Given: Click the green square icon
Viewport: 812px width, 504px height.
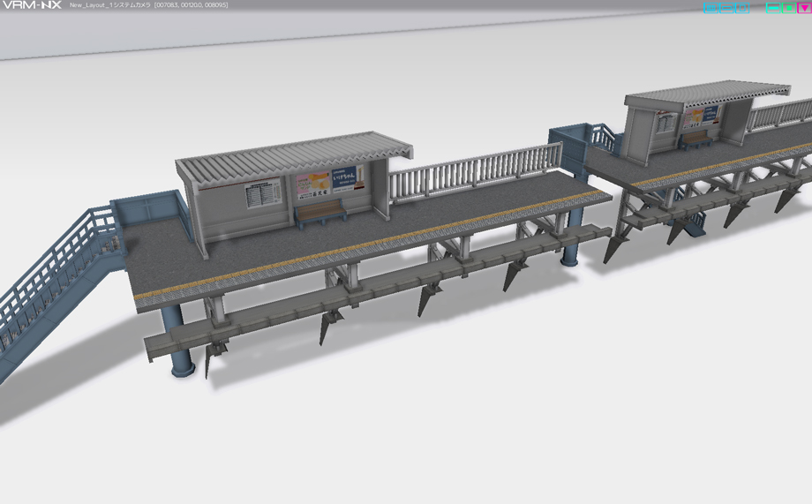Looking at the screenshot, I should [x=789, y=8].
